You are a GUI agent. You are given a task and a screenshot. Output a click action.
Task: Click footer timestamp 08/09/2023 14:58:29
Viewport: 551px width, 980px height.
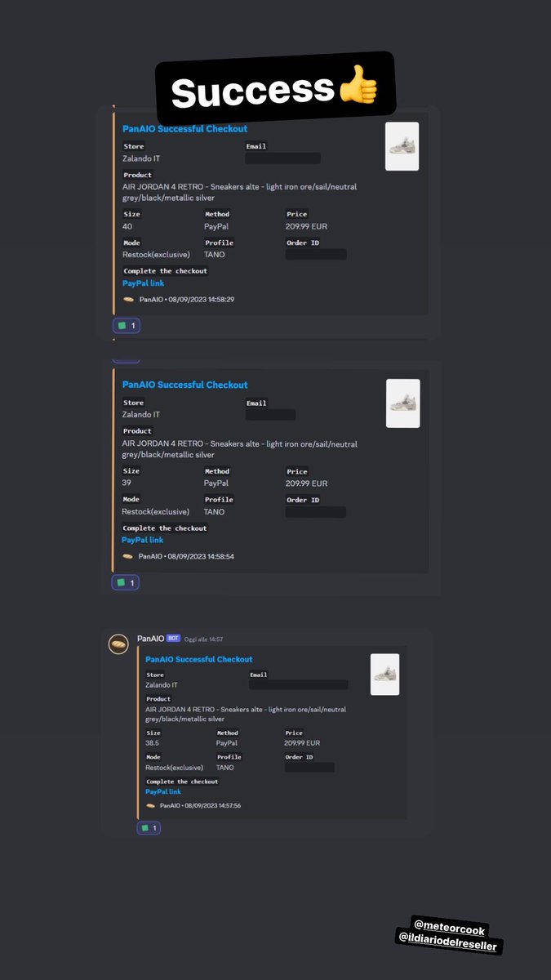201,300
